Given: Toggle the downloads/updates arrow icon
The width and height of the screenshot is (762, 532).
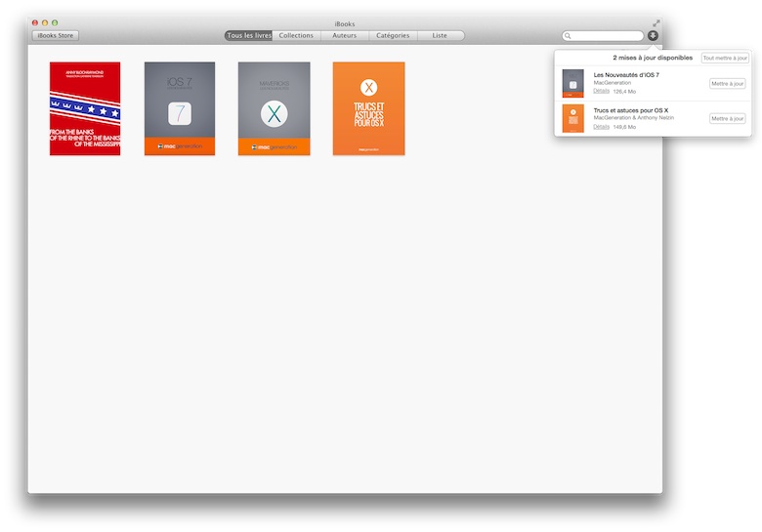Looking at the screenshot, I should pos(653,35).
